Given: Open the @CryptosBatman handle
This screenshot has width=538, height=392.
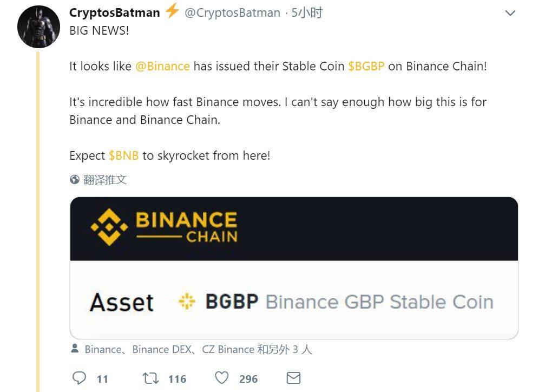Looking at the screenshot, I should (x=232, y=12).
